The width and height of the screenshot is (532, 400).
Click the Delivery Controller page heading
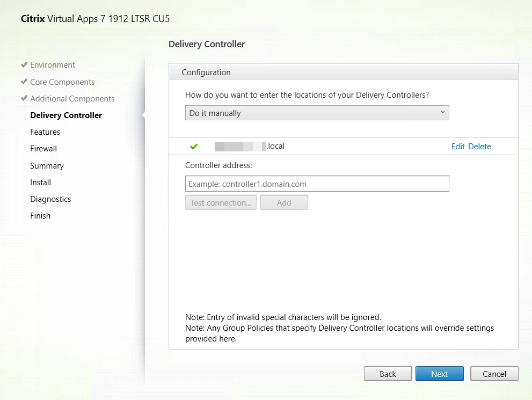click(x=207, y=44)
